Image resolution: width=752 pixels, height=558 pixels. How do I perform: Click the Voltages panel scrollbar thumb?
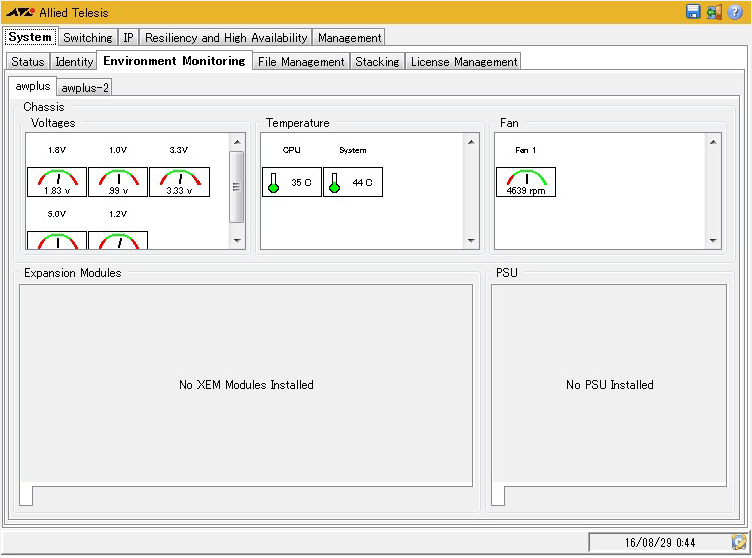point(237,186)
